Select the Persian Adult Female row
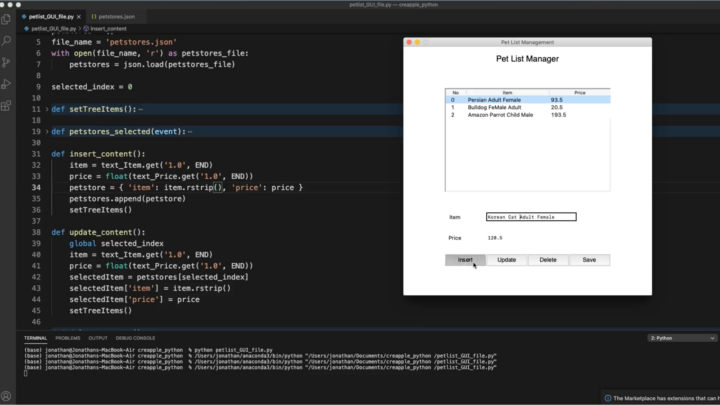 pos(528,100)
